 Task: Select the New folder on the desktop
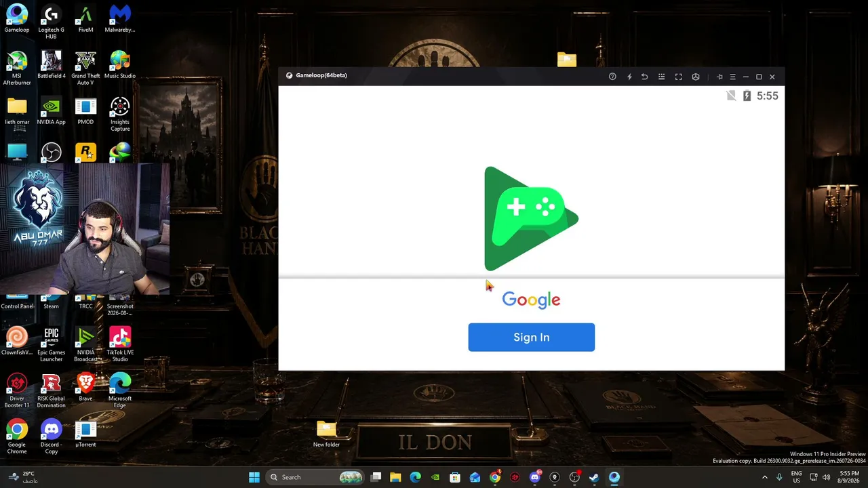(x=326, y=434)
